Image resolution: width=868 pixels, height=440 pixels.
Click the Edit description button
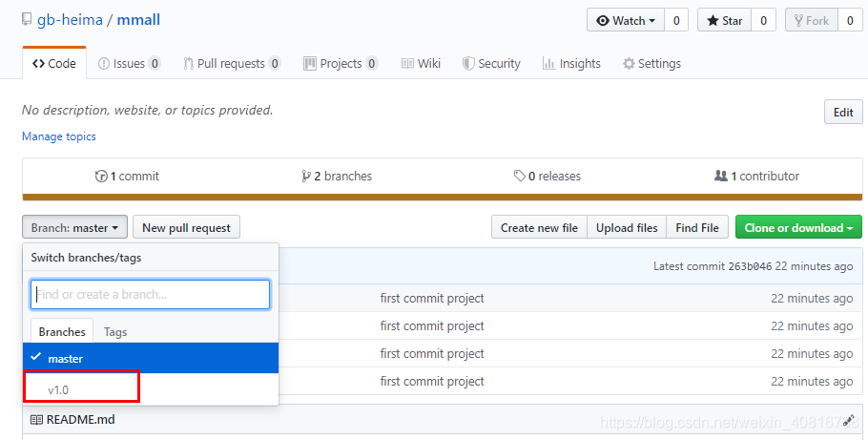843,112
